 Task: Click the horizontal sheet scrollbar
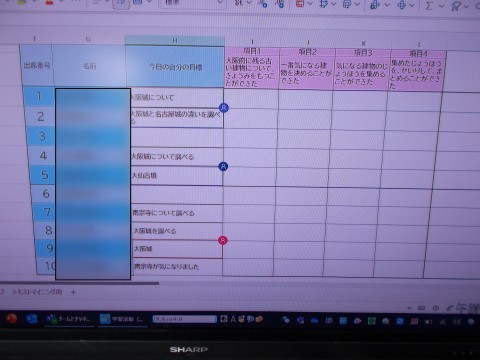coord(79,283)
